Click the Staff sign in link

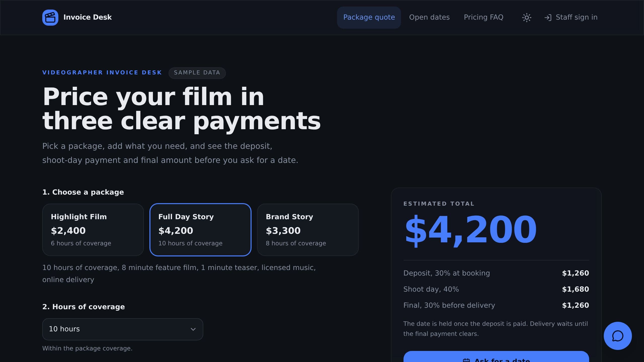click(x=571, y=17)
